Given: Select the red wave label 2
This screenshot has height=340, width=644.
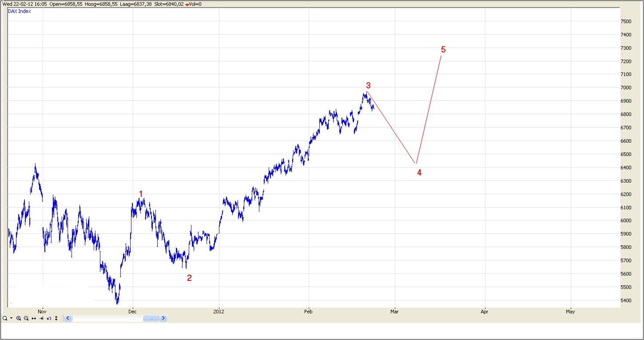Looking at the screenshot, I should (189, 278).
